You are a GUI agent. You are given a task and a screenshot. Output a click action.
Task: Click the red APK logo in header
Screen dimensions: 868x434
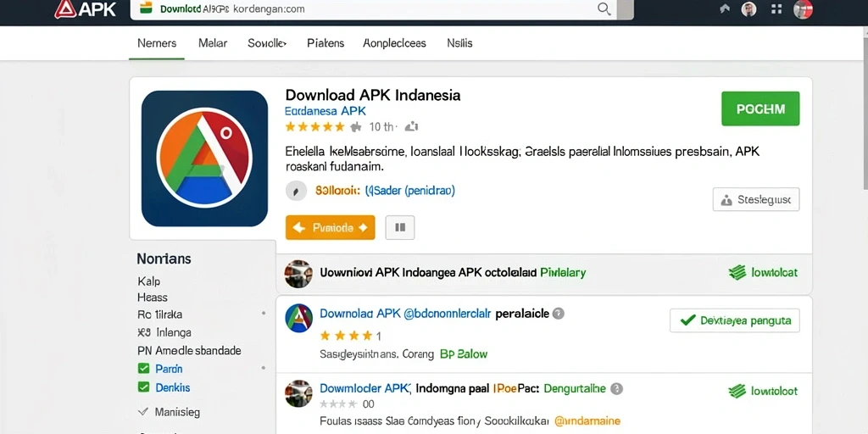(86, 9)
